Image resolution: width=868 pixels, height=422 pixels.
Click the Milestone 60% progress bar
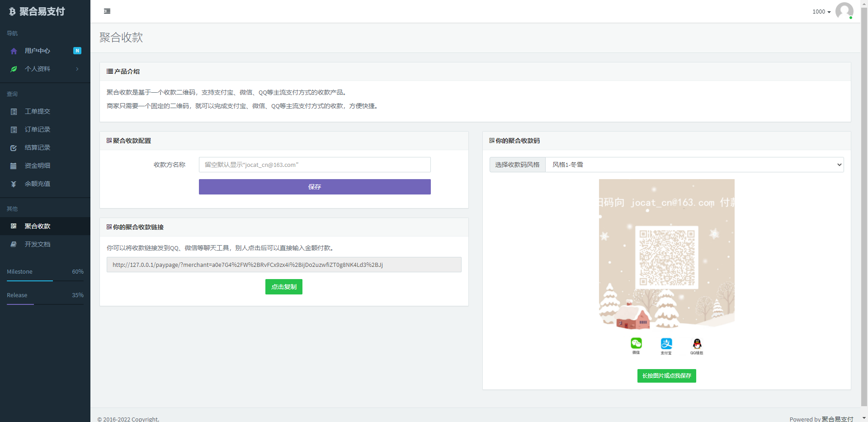(x=45, y=281)
